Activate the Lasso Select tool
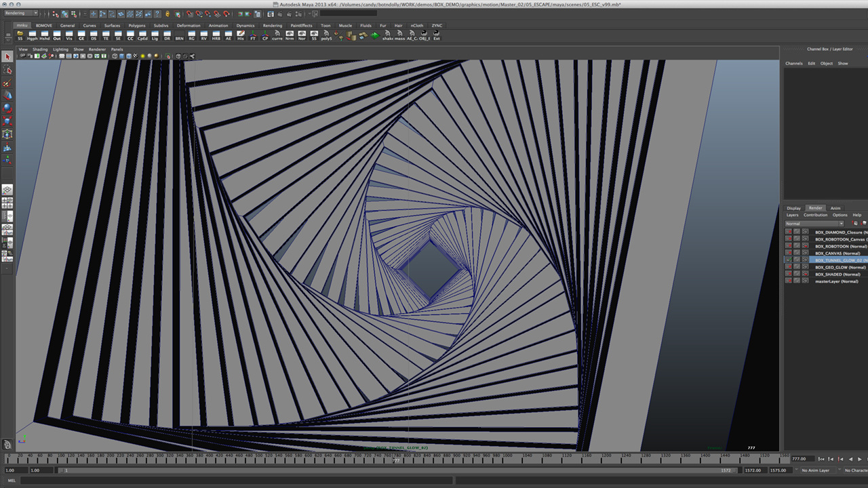The image size is (868, 488). pos(7,70)
